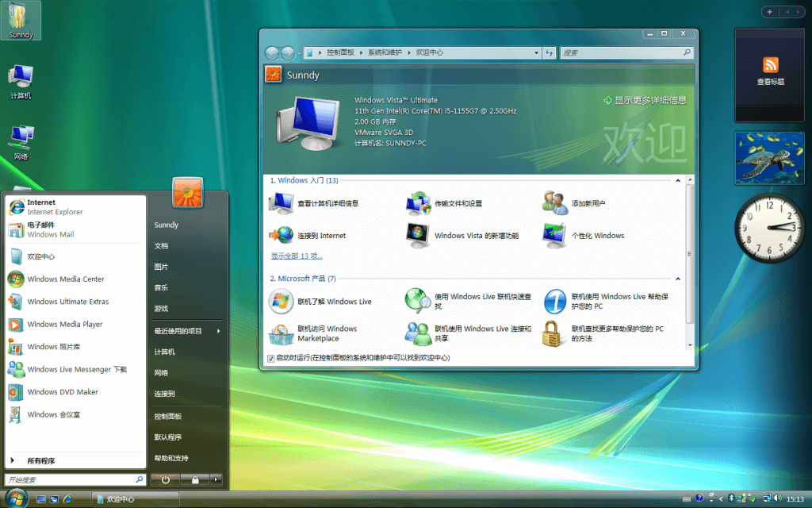
Task: Expand the 控制面板 breadcrumb arrow
Action: click(x=361, y=52)
